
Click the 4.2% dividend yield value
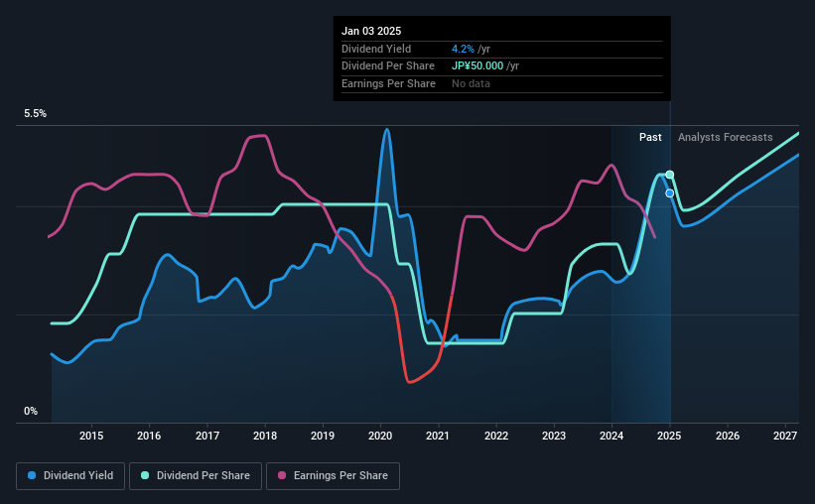463,49
